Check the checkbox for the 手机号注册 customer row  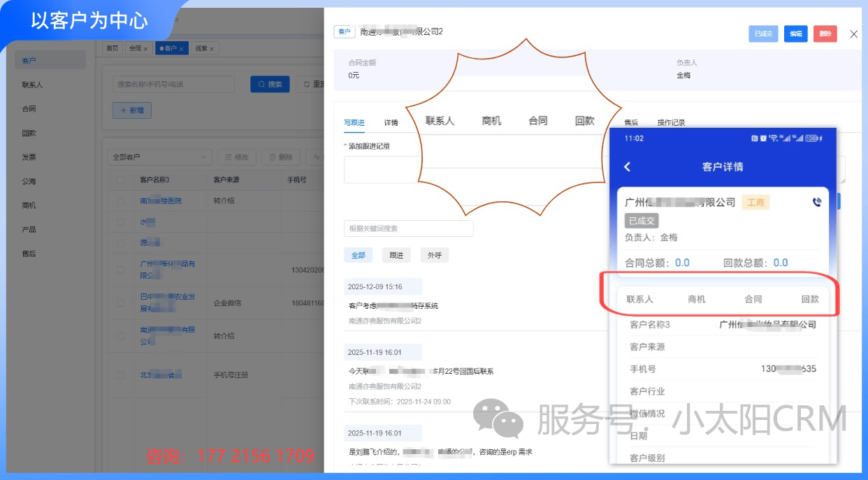pyautogui.click(x=122, y=375)
